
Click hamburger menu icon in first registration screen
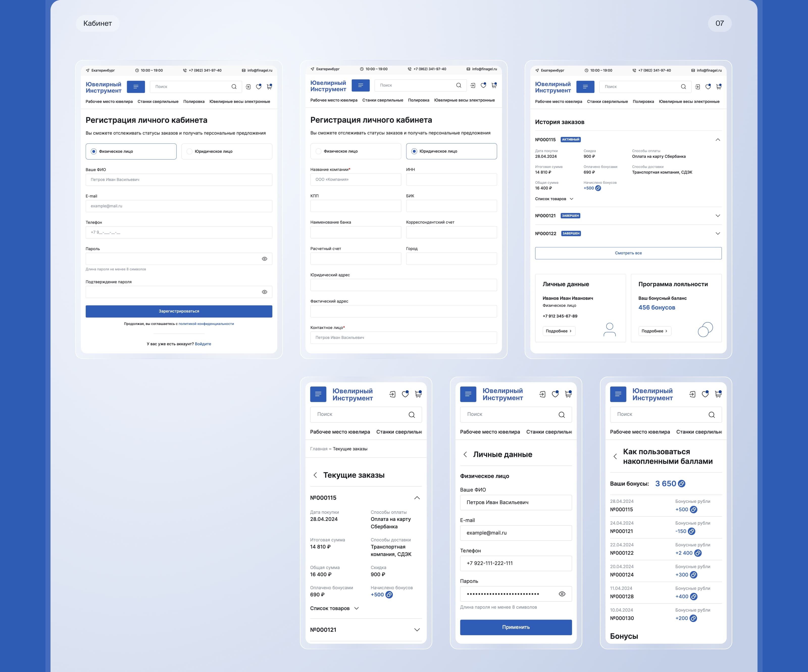(135, 87)
